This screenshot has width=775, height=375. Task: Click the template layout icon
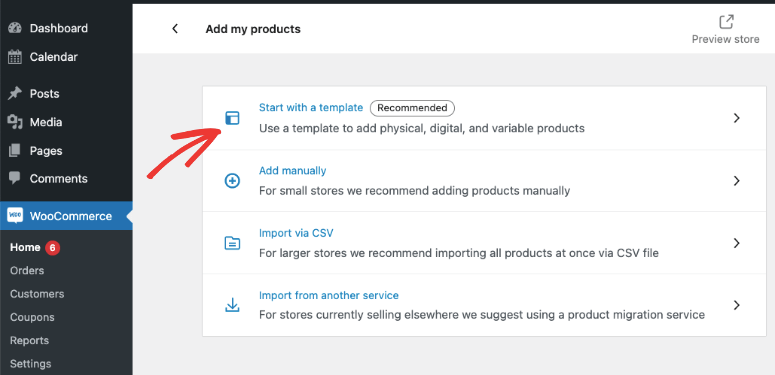pos(232,118)
